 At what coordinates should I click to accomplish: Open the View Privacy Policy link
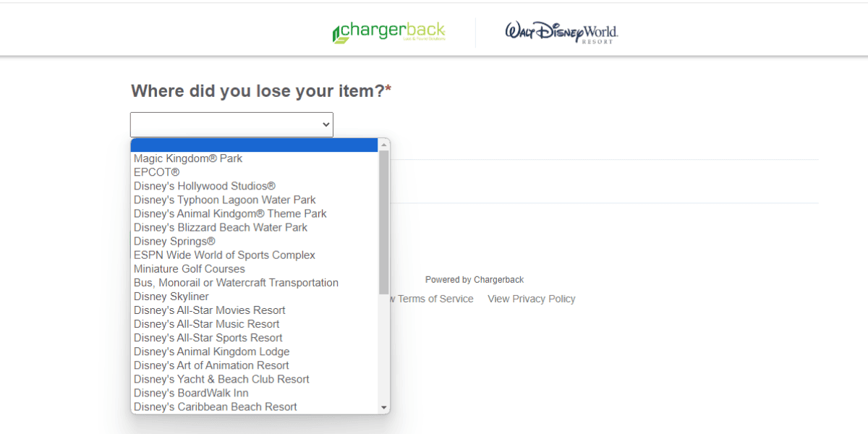(532, 299)
